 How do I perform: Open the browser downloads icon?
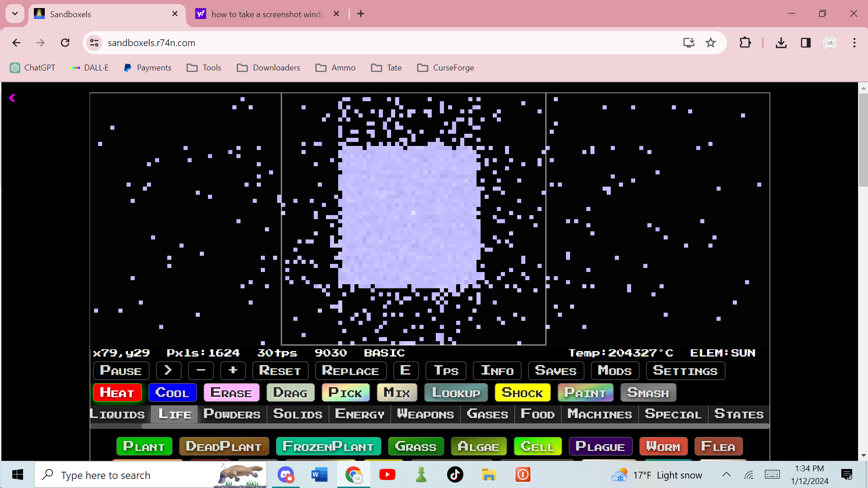[781, 42]
